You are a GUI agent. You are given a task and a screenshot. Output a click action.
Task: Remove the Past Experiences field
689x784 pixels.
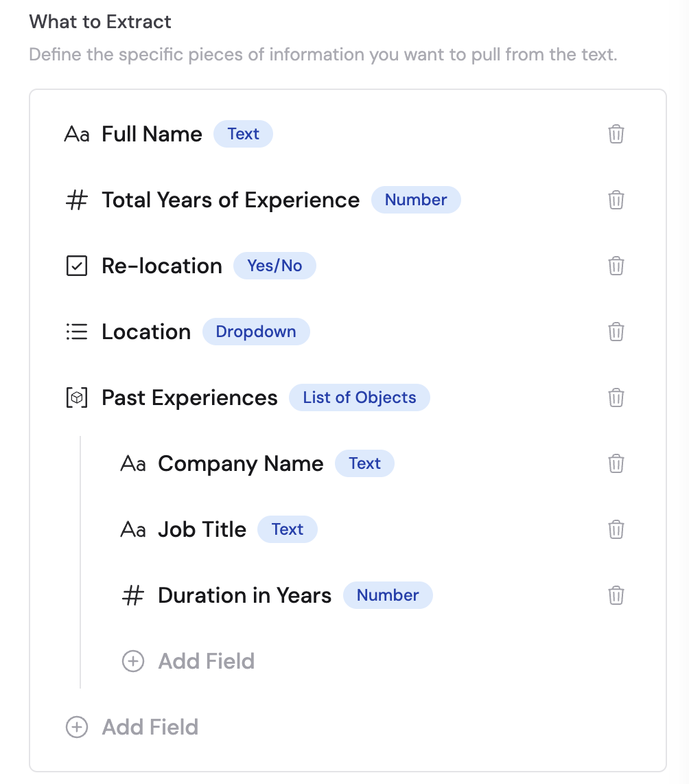pos(616,397)
